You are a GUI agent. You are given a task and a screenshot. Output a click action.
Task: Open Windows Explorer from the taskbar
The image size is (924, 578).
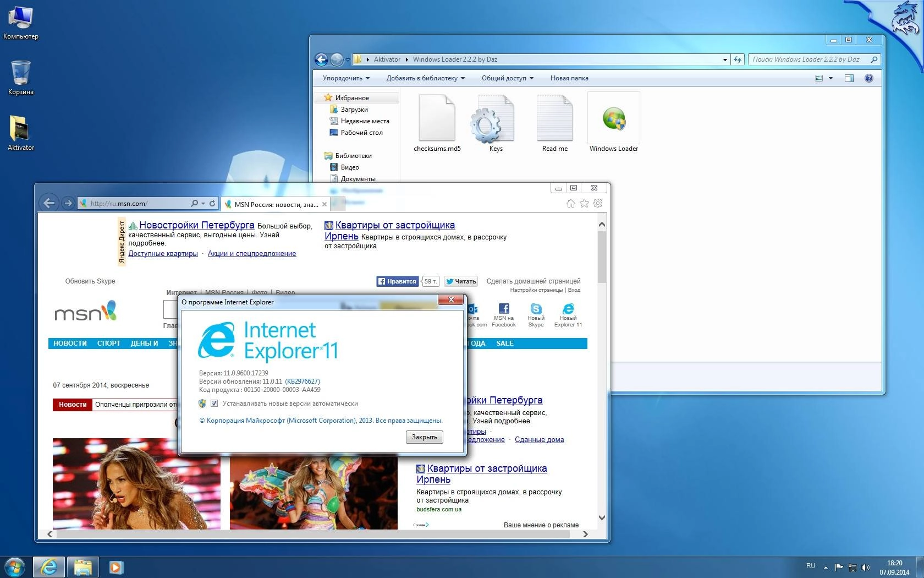[x=82, y=567]
